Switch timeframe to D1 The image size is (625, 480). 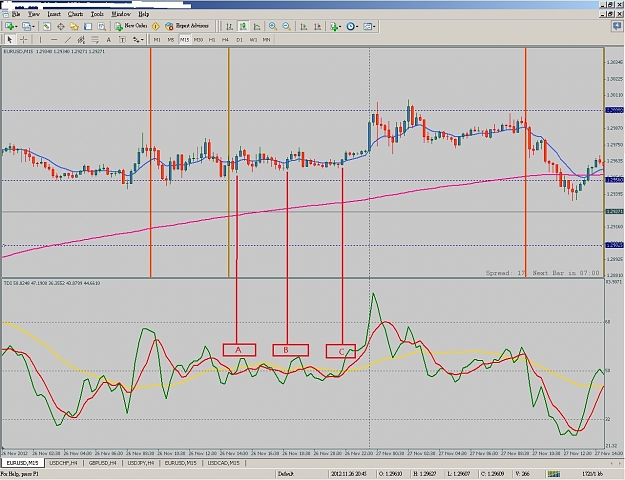tap(239, 39)
